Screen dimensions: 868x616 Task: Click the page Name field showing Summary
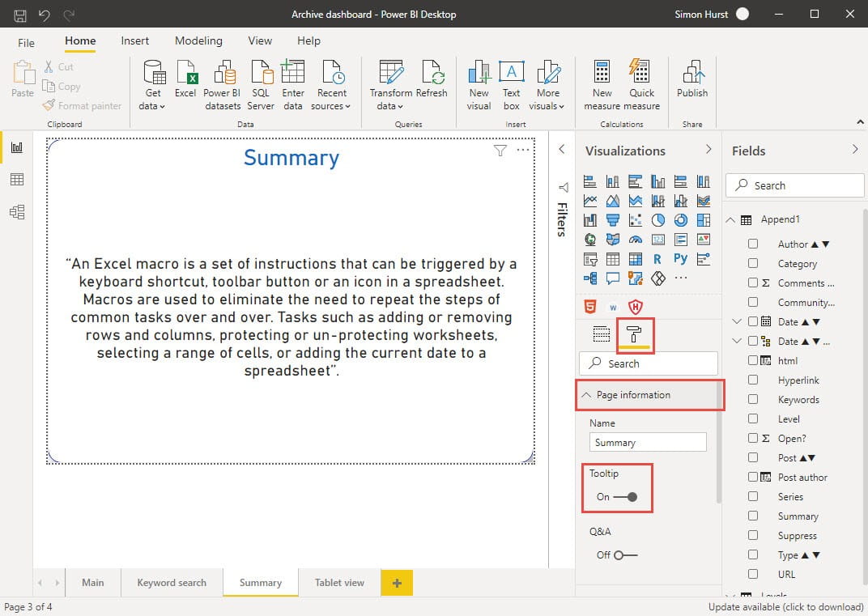point(648,442)
